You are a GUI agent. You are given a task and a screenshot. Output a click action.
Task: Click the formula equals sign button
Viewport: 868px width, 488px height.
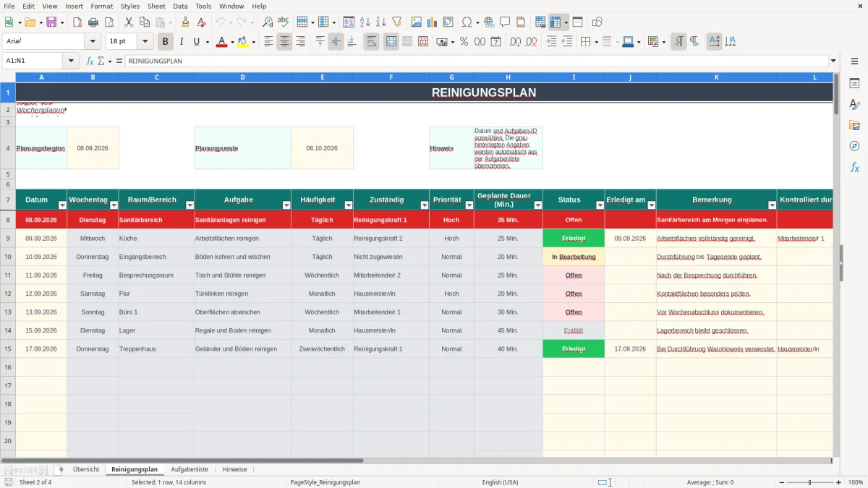(119, 61)
